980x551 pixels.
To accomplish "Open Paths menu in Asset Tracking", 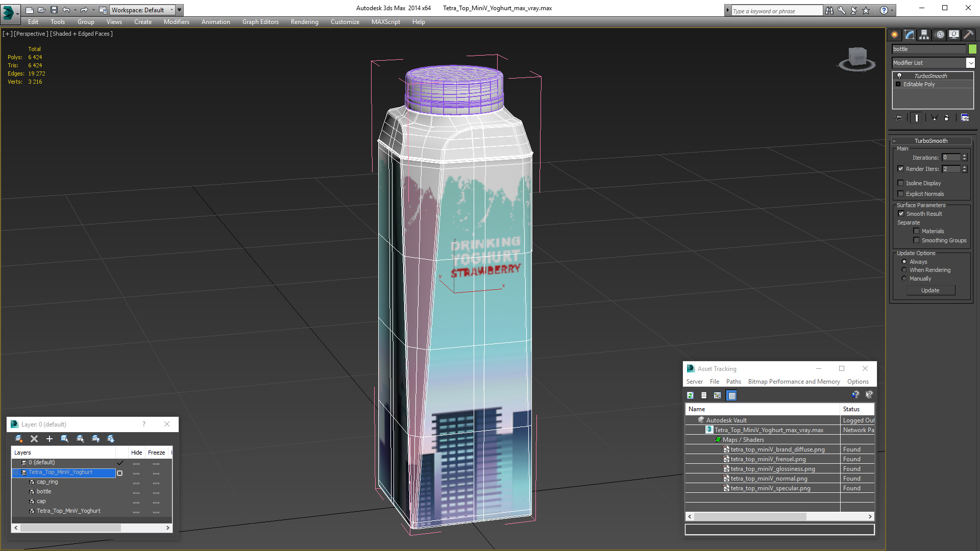I will click(733, 382).
